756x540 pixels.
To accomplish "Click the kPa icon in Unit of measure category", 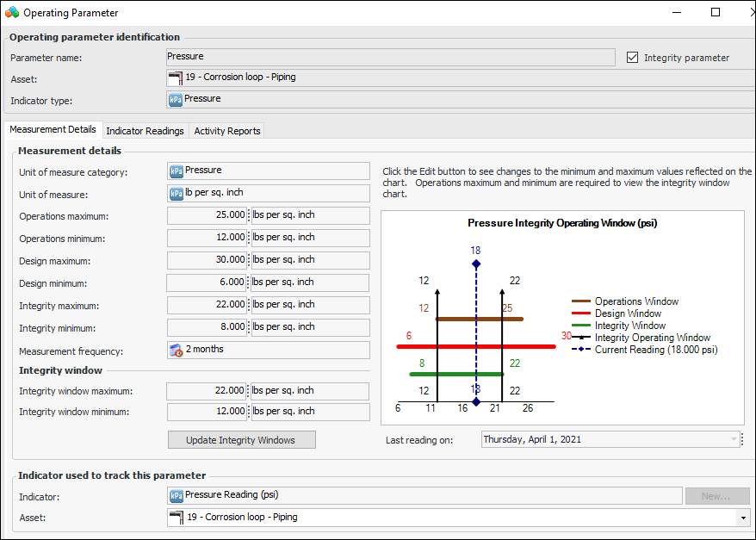I will coord(177,171).
